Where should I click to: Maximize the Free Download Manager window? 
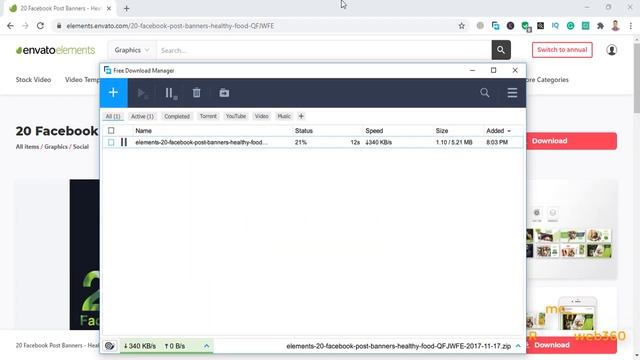493,70
